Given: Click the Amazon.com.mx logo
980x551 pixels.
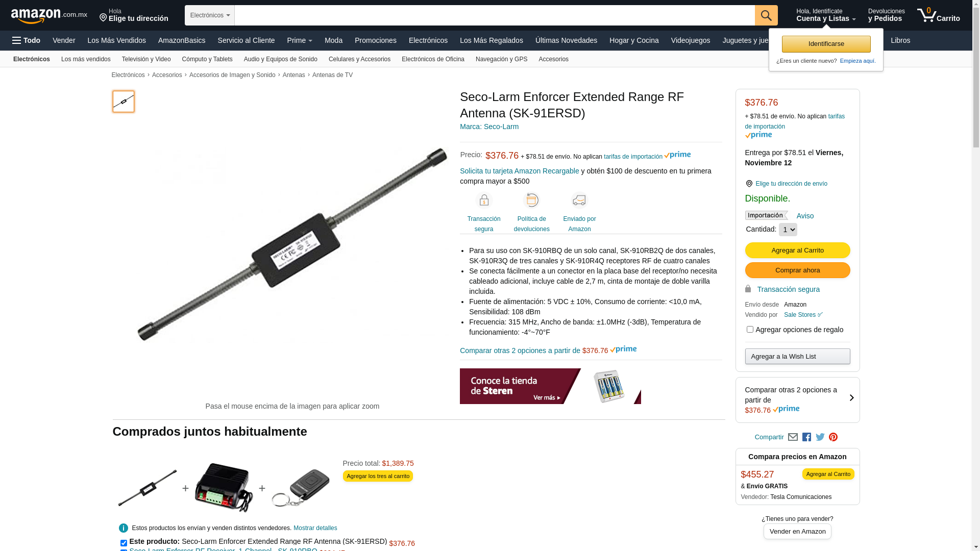Looking at the screenshot, I should tap(49, 16).
